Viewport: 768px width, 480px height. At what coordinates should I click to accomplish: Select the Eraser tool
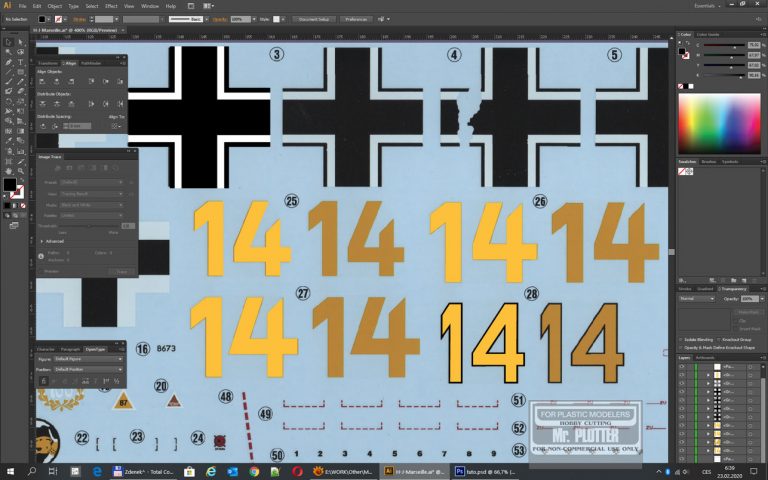pyautogui.click(x=21, y=92)
